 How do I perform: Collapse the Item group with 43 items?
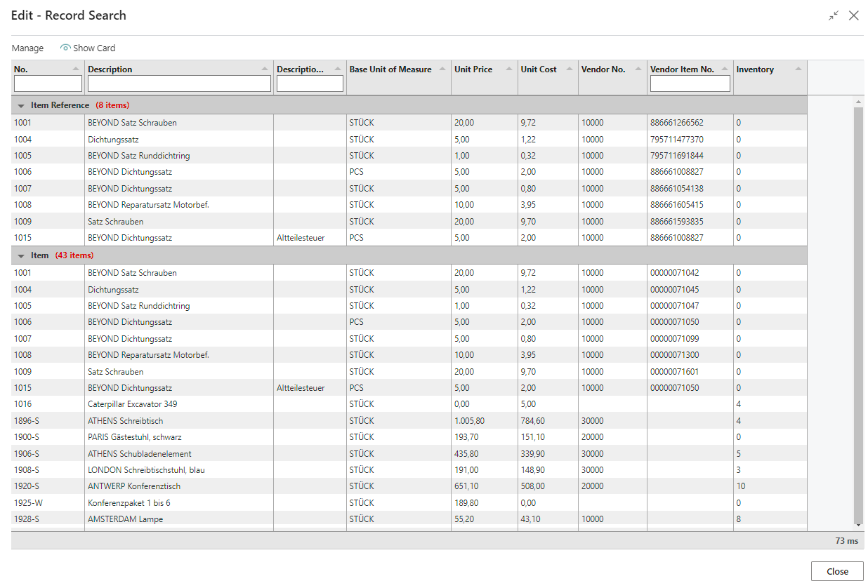21,256
